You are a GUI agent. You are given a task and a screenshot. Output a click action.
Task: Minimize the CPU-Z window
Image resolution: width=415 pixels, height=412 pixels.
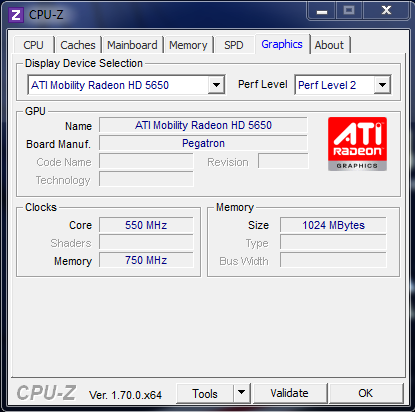tap(322, 11)
